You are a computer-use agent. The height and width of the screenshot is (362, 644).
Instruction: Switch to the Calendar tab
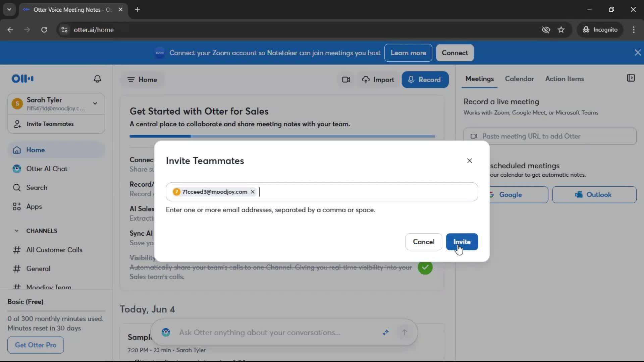point(519,79)
